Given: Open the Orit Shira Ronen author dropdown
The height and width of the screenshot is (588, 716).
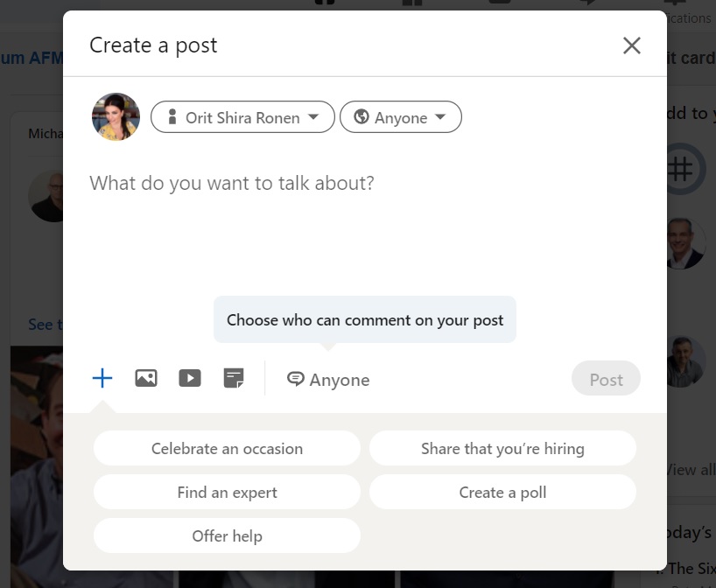Looking at the screenshot, I should tap(243, 117).
